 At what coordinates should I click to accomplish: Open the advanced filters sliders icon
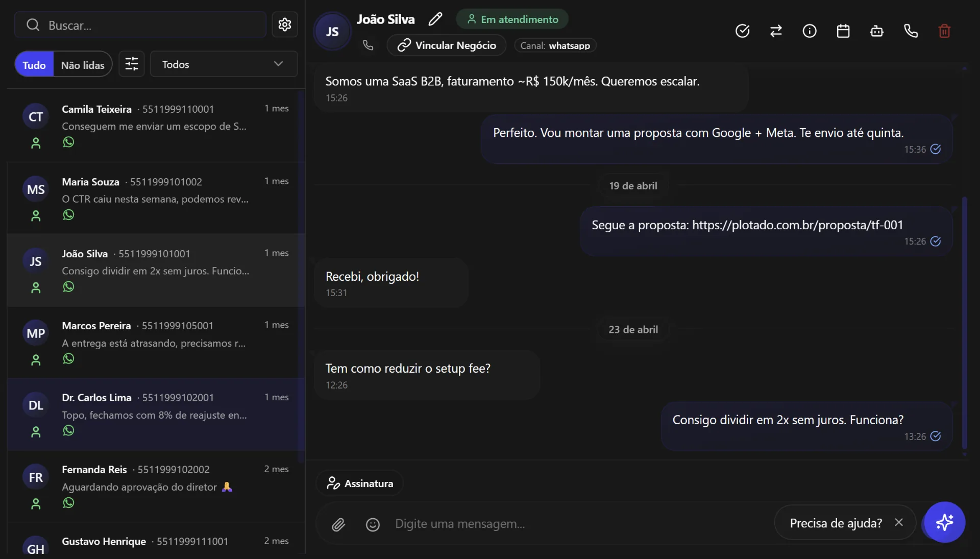(132, 64)
